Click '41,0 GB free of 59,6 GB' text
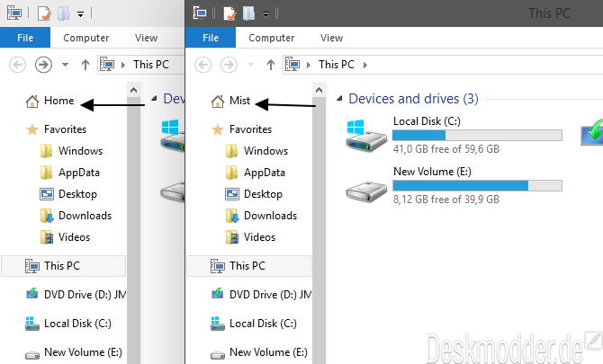 click(x=446, y=149)
